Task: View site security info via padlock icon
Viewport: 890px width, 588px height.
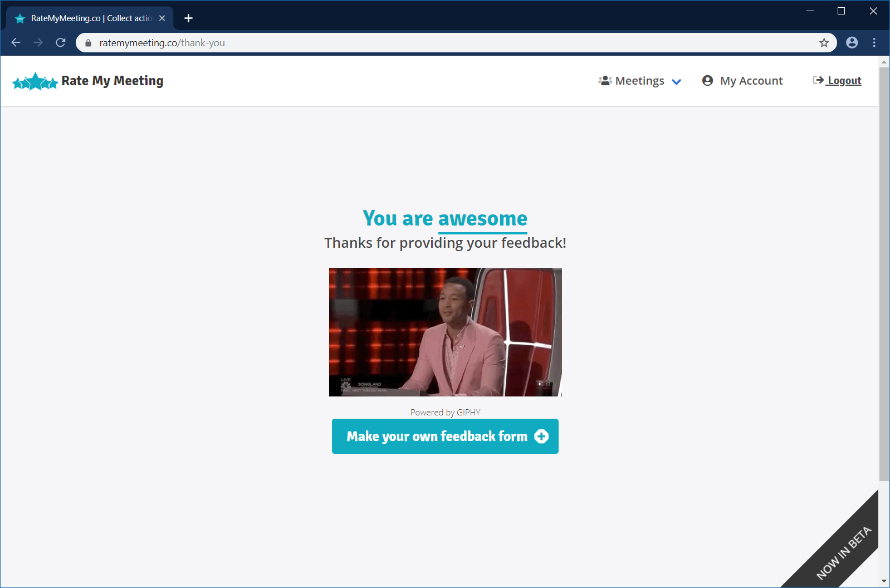Action: pyautogui.click(x=88, y=43)
